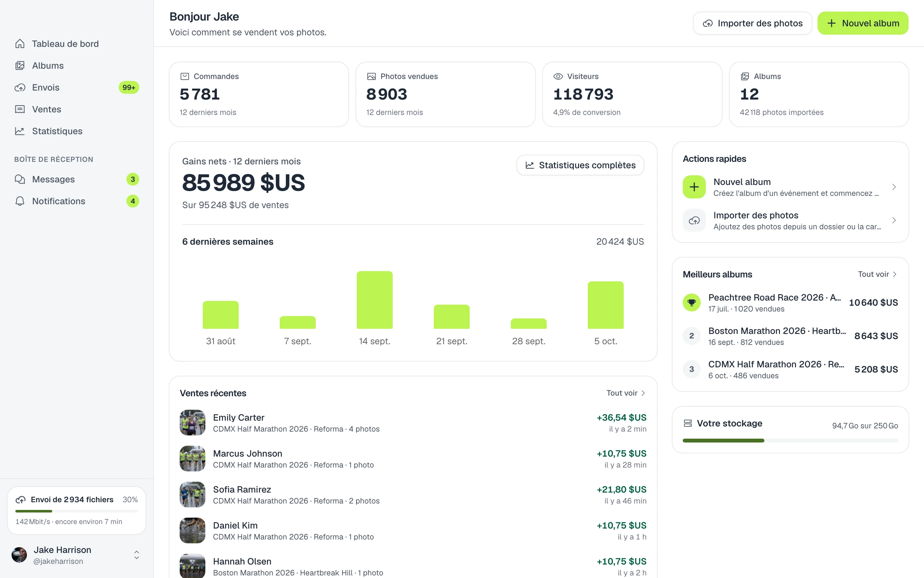Click Daniel Kim sale entry
The image size is (924, 578).
(413, 530)
